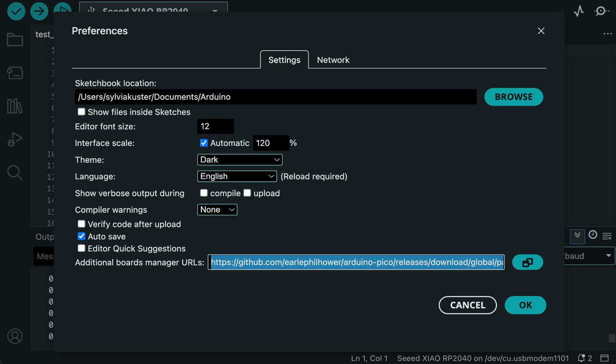Open Compiler warnings dropdown set to None

coord(217,210)
